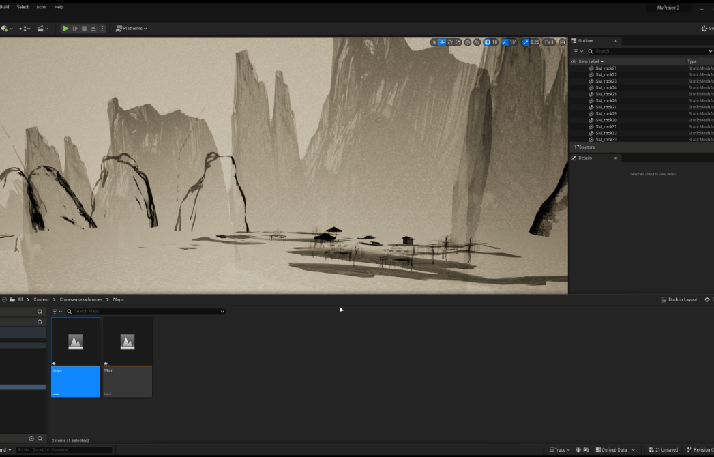Open the quick add content dropdown

pos(6,28)
